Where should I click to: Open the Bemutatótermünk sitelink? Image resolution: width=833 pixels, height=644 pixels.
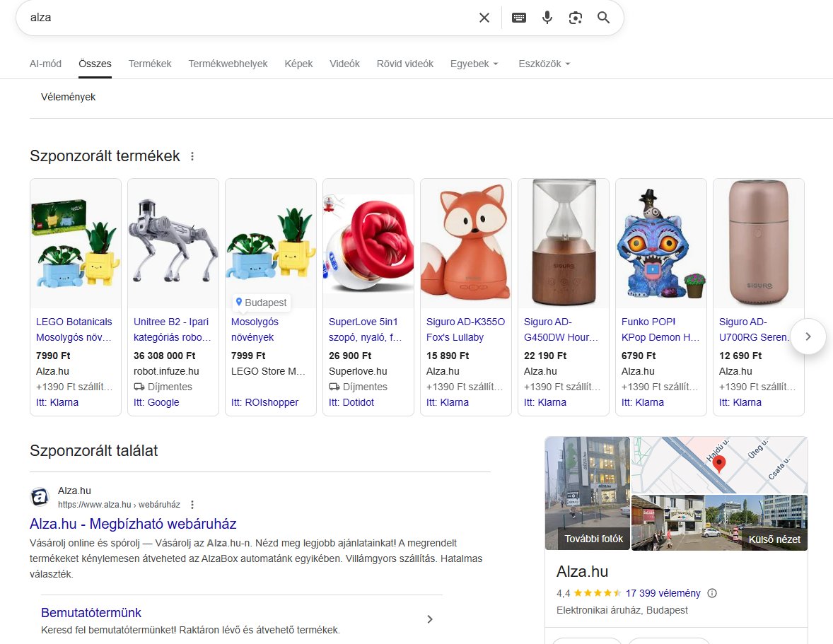(x=91, y=613)
